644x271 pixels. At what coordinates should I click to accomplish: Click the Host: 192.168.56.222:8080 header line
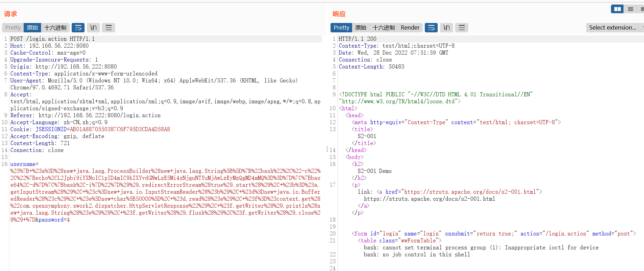click(x=49, y=46)
